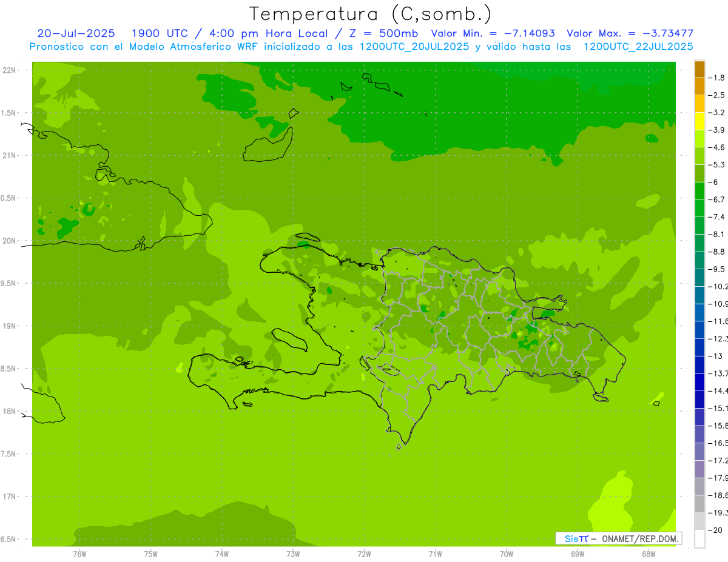This screenshot has height=562, width=728.
Task: Click the '75W' longitude axis label
Action: click(150, 554)
